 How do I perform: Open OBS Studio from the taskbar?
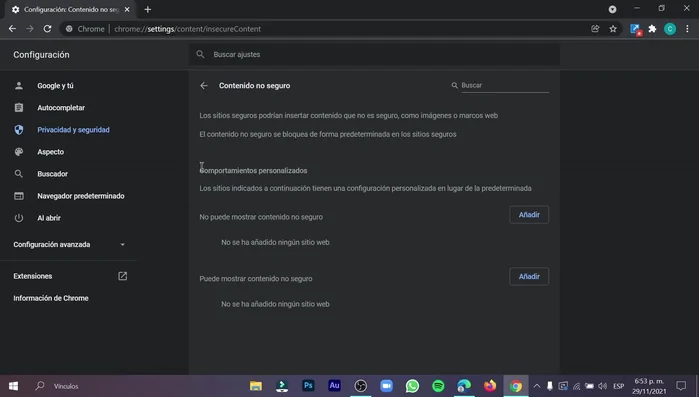(x=361, y=386)
